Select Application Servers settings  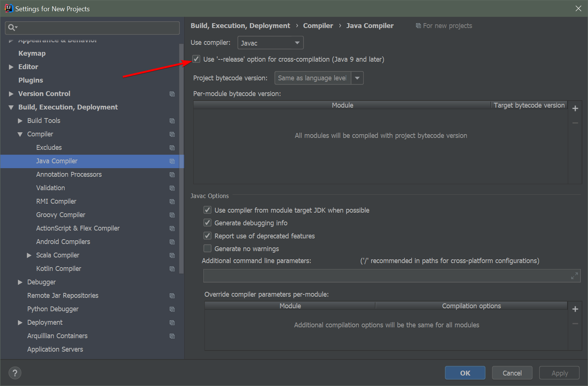point(55,349)
